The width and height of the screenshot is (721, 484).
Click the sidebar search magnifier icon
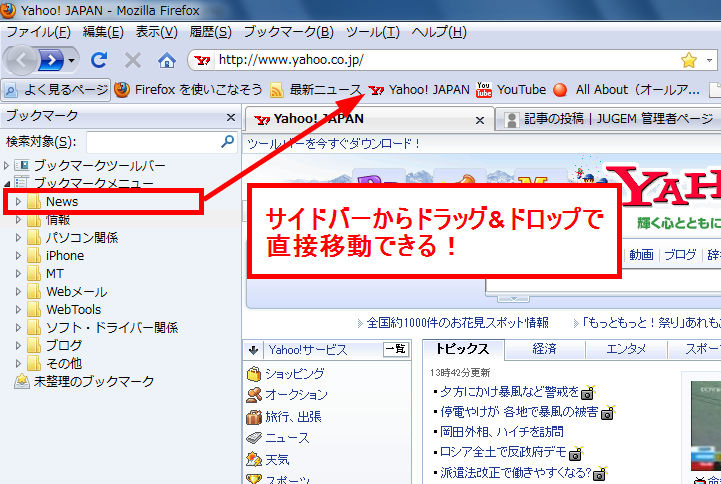[228, 142]
